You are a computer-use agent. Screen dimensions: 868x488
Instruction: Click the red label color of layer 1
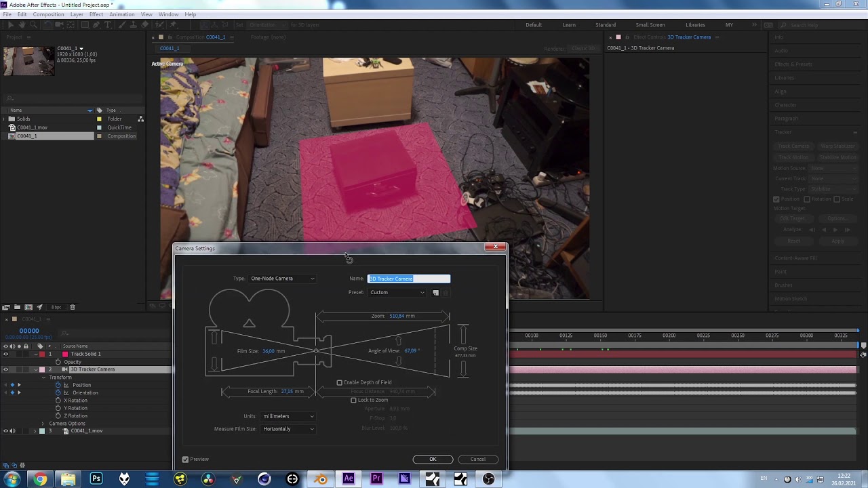point(41,354)
